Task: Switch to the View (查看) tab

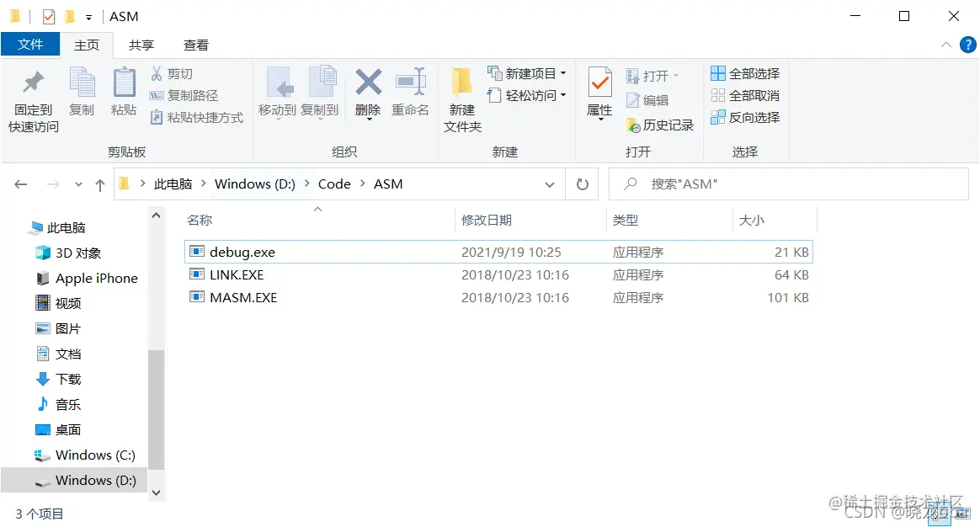Action: point(195,45)
